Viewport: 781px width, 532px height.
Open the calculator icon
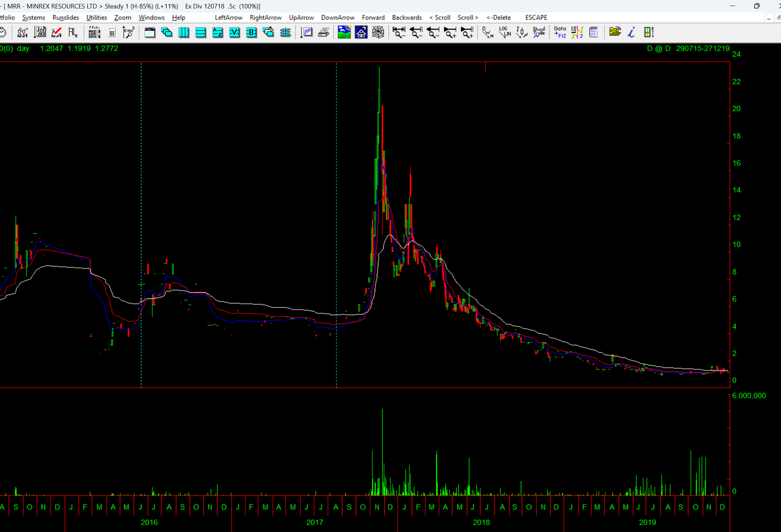(x=112, y=32)
